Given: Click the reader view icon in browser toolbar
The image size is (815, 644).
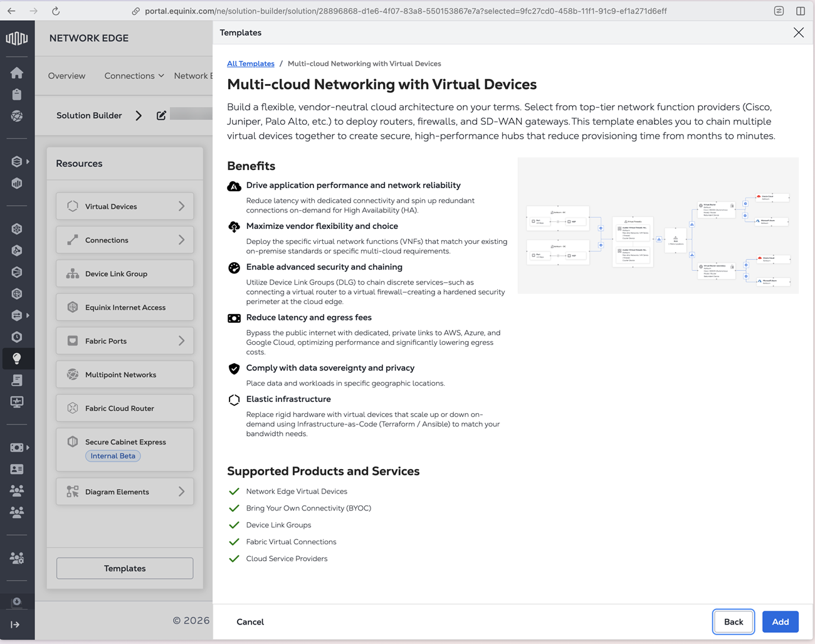Looking at the screenshot, I should [x=779, y=11].
